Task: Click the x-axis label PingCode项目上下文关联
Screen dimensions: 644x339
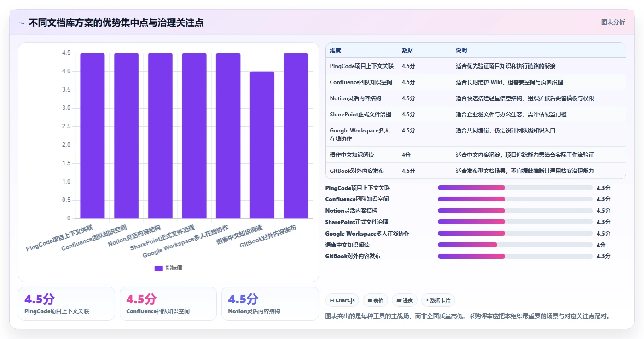Action: (x=59, y=237)
